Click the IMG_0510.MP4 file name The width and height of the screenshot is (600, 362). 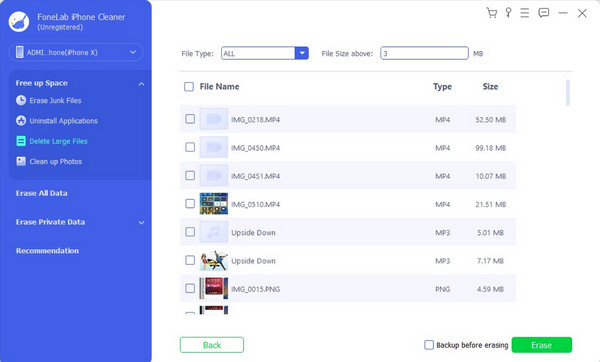point(255,204)
